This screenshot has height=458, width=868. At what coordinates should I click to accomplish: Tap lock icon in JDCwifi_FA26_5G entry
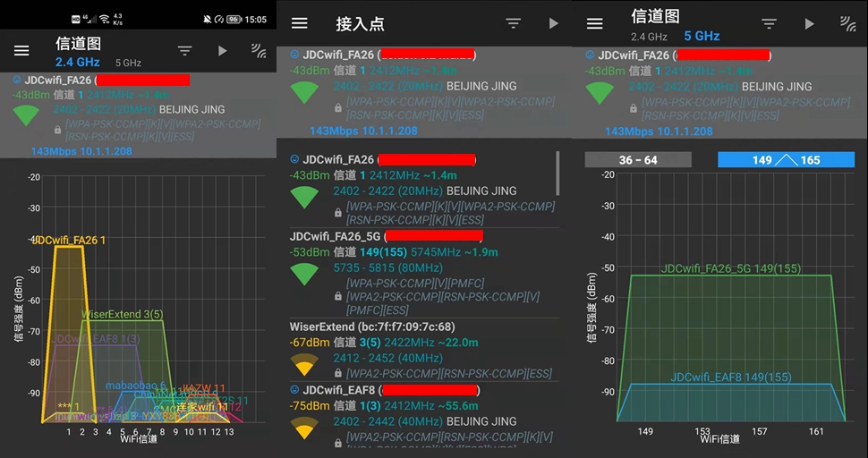coord(337,296)
